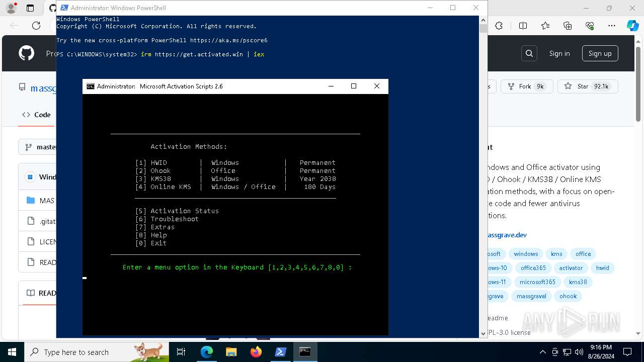Image resolution: width=644 pixels, height=362 pixels.
Task: Open Edge Extensions puzzle icon
Action: click(499, 26)
